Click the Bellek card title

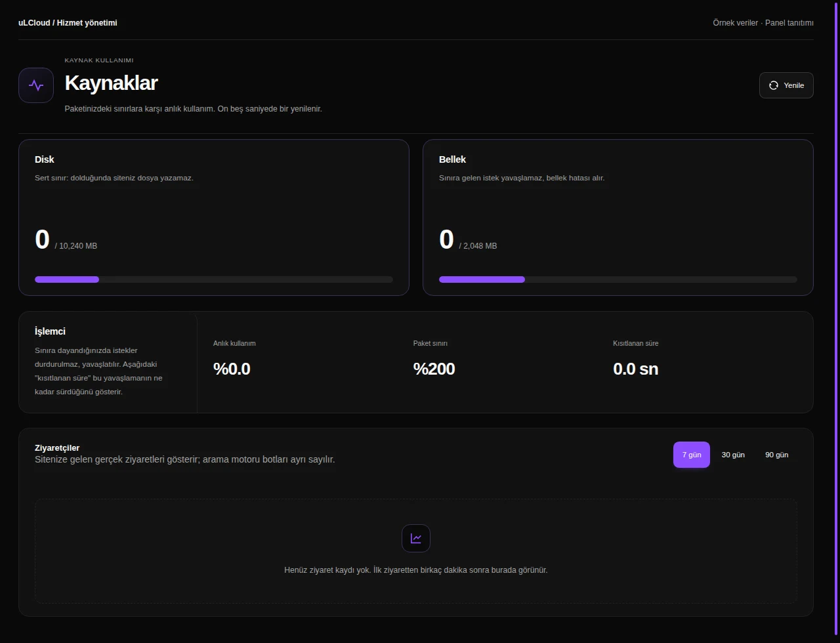pyautogui.click(x=452, y=159)
